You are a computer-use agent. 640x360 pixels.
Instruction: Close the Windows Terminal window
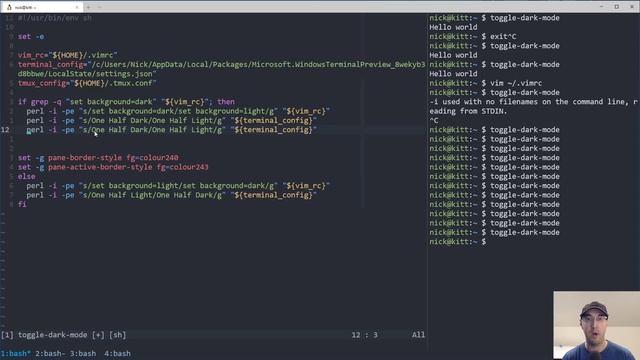coord(632,7)
